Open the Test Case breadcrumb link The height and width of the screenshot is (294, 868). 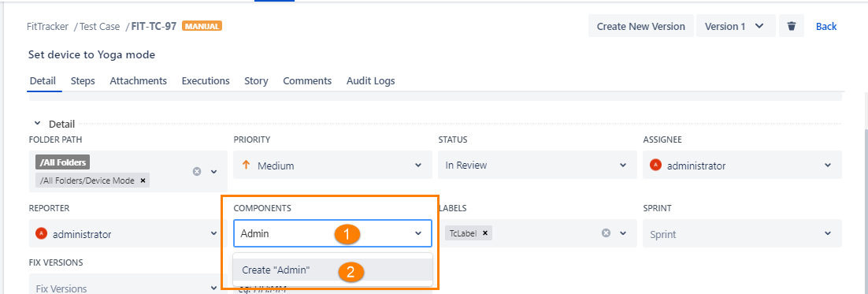100,26
